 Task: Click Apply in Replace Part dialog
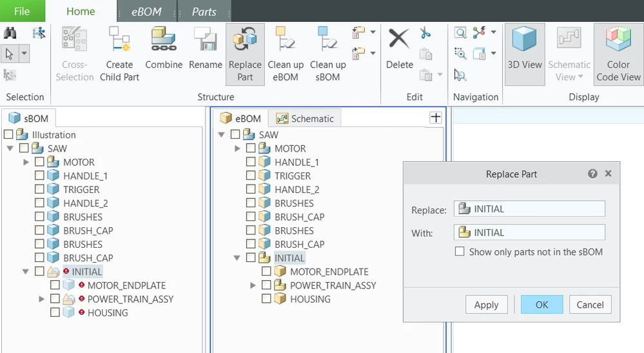(x=486, y=305)
